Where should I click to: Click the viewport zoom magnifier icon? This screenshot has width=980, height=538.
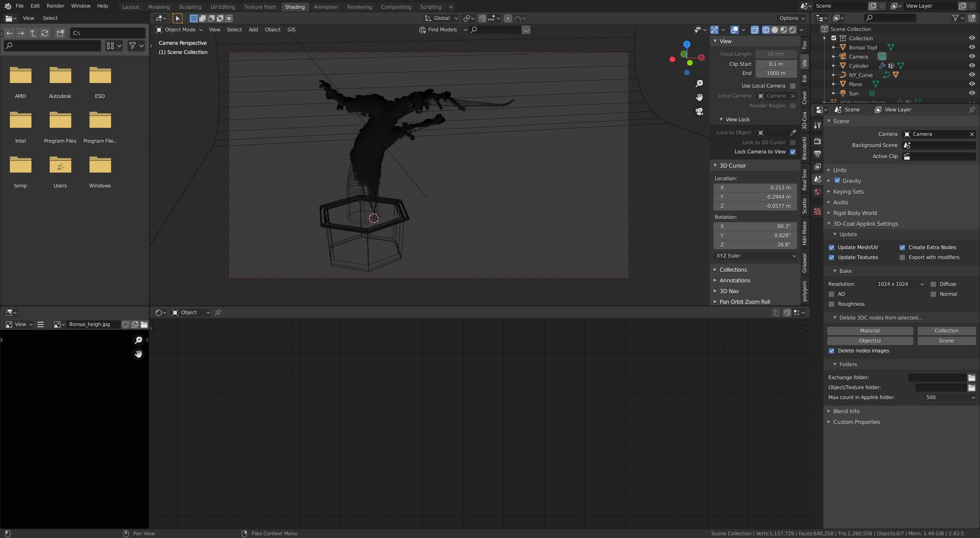point(699,83)
